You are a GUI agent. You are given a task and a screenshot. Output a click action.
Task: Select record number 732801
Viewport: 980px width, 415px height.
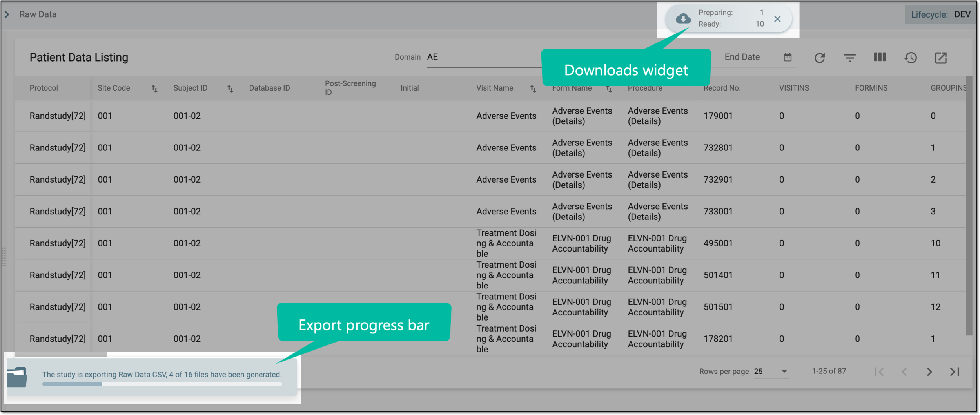[718, 148]
